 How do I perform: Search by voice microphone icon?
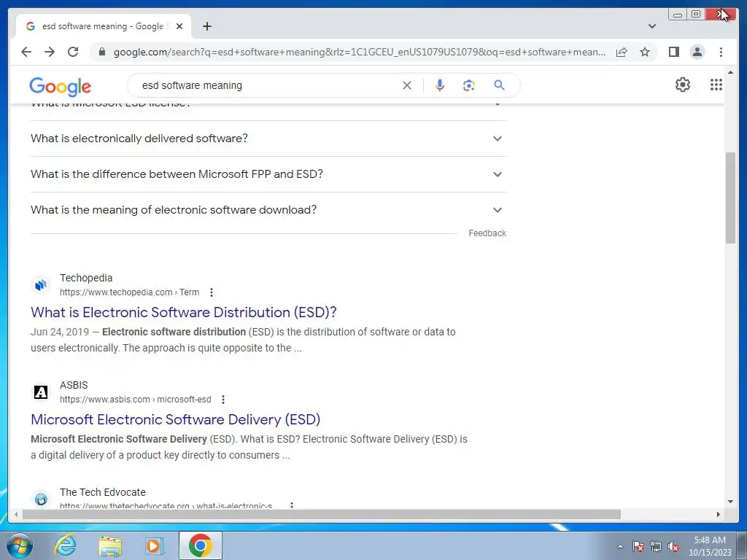(440, 85)
